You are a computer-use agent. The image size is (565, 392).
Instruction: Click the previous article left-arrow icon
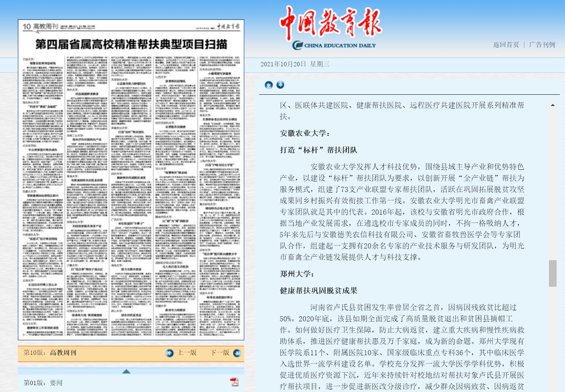(269, 85)
